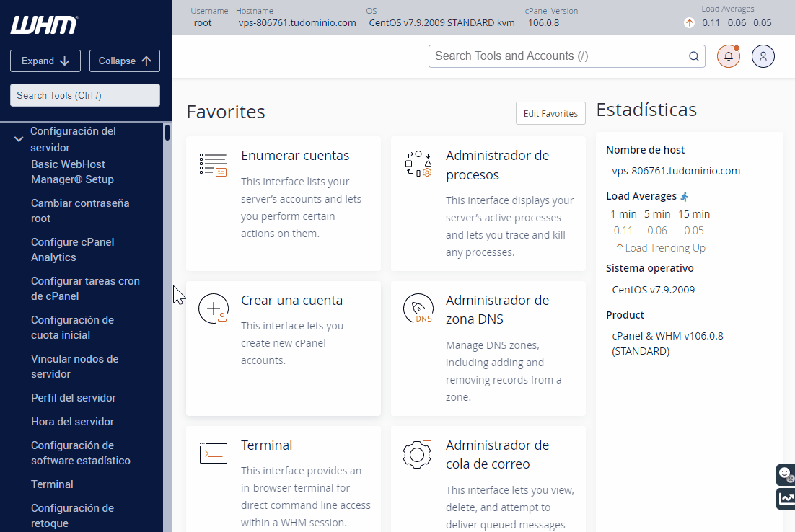Click the header username root
Viewport: 795px width, 532px height.
[x=203, y=23]
